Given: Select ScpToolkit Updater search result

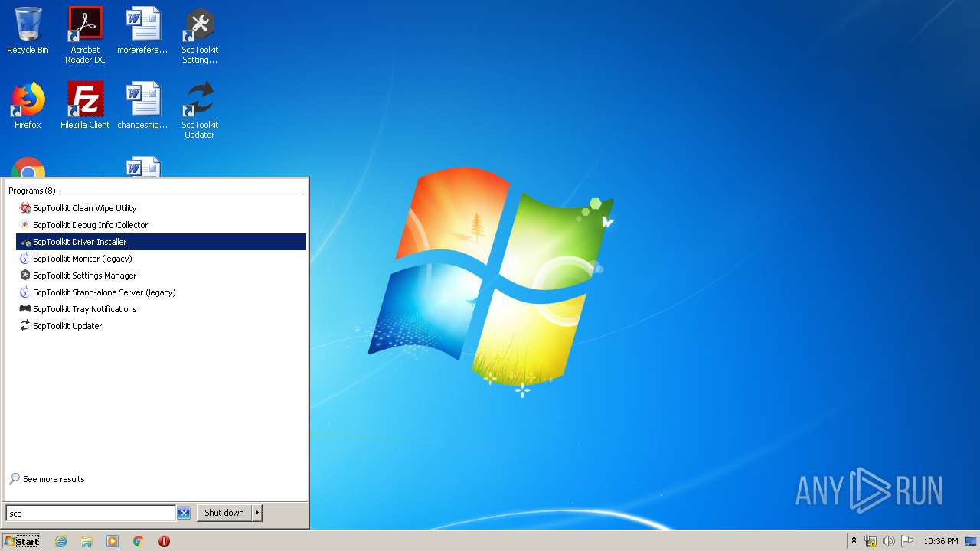Looking at the screenshot, I should [161, 326].
